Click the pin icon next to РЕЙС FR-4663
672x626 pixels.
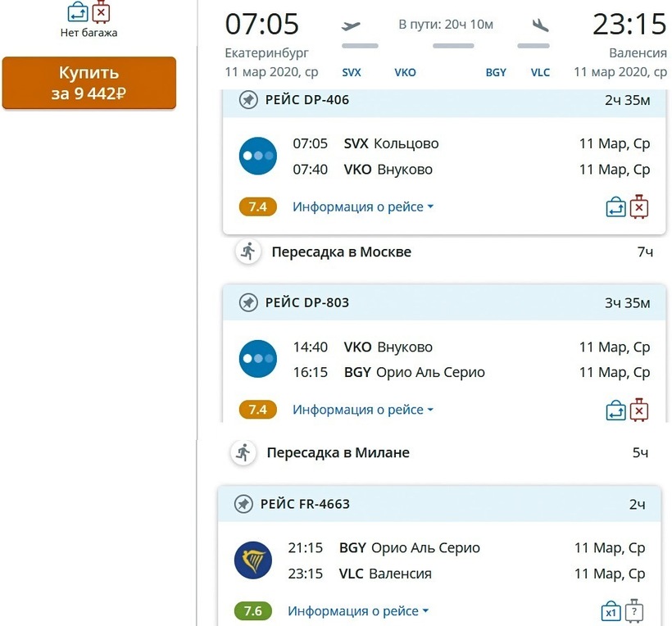pos(243,504)
